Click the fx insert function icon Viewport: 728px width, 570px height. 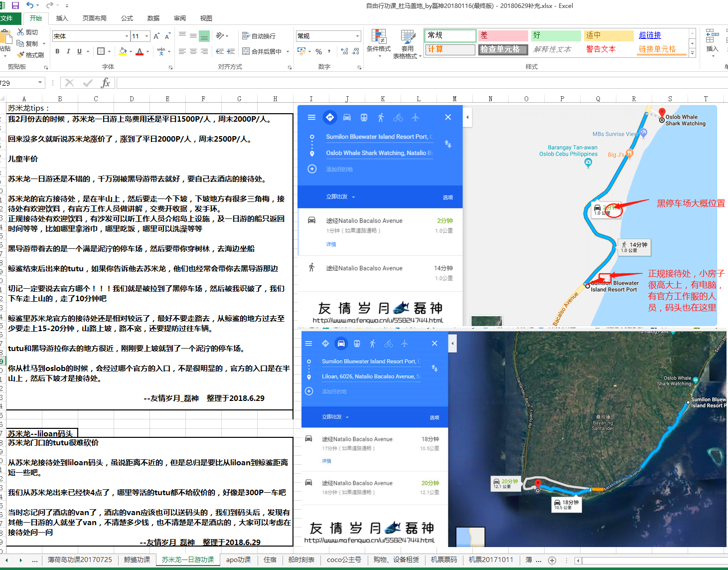[105, 83]
